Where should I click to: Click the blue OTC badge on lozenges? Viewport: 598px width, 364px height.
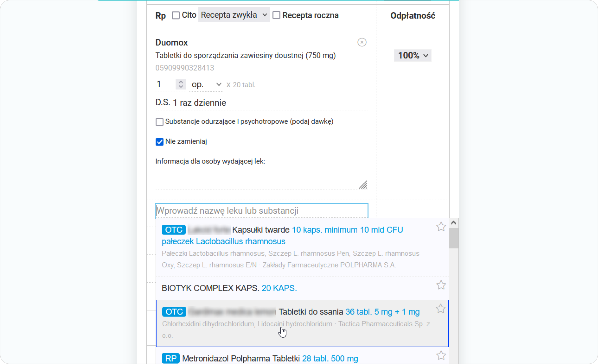[x=174, y=312]
